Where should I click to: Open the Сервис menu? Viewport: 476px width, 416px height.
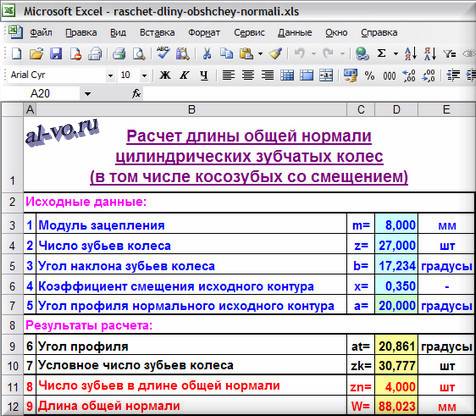click(x=249, y=33)
